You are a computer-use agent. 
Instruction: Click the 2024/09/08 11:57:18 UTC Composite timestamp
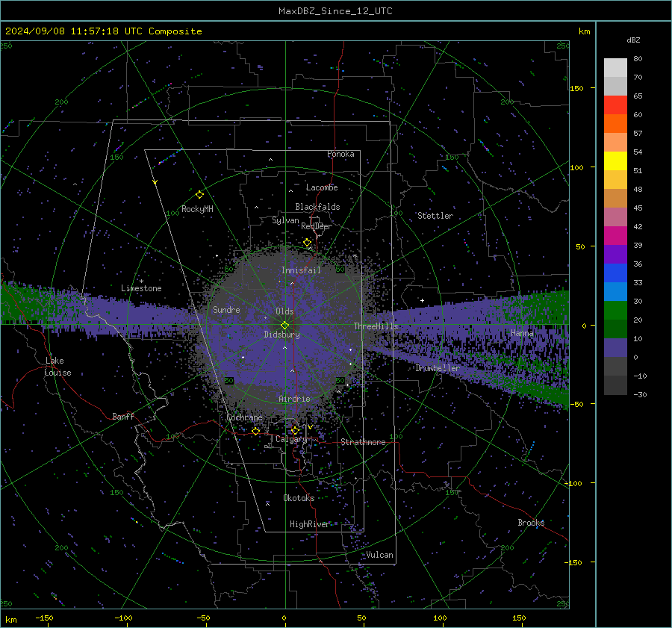click(x=103, y=31)
